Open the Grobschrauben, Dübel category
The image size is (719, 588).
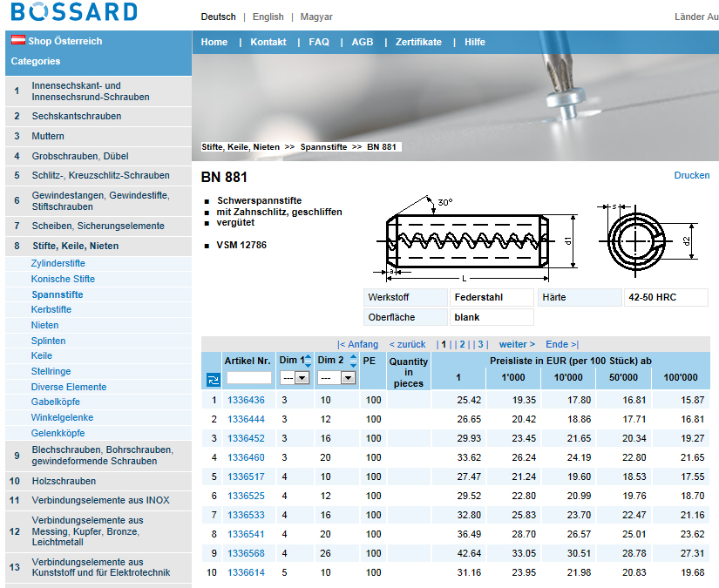tap(80, 156)
